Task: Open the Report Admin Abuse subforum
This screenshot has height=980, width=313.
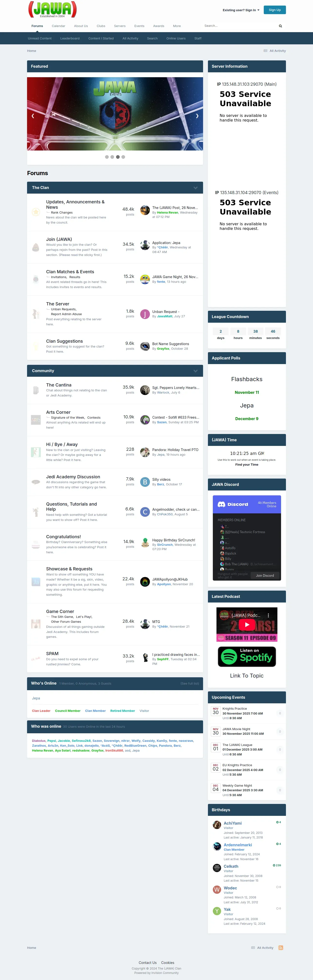Action: pos(66,314)
